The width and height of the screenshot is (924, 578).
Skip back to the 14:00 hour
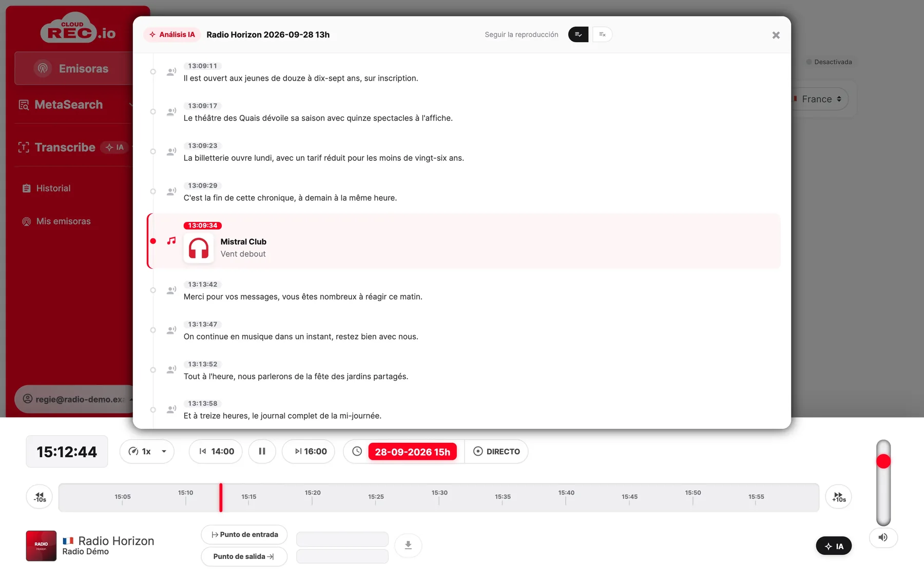point(216,452)
